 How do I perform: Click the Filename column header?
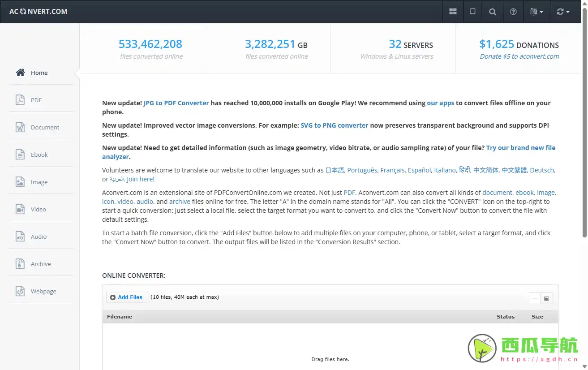pos(120,317)
